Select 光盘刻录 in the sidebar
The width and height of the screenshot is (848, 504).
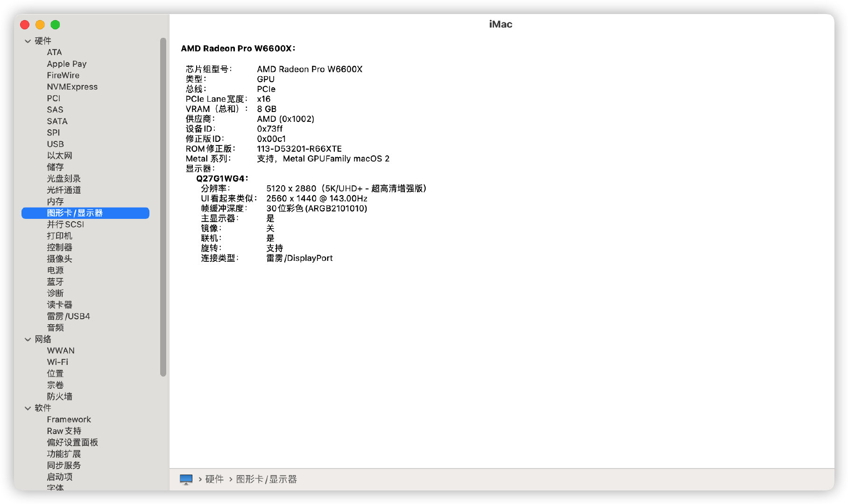[64, 179]
